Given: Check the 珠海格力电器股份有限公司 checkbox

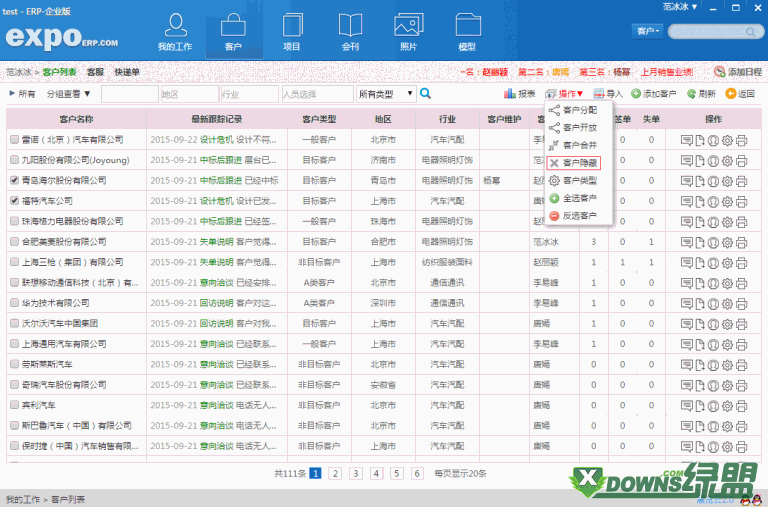Looking at the screenshot, I should pyautogui.click(x=14, y=221).
